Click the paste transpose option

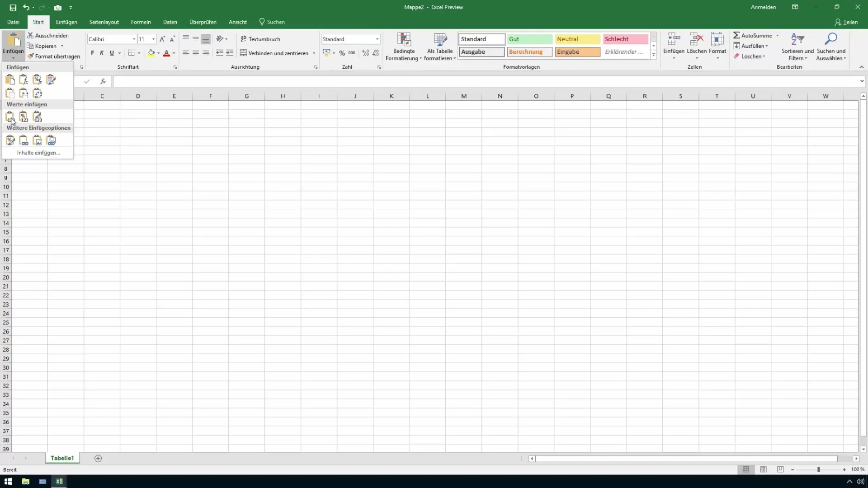click(38, 94)
